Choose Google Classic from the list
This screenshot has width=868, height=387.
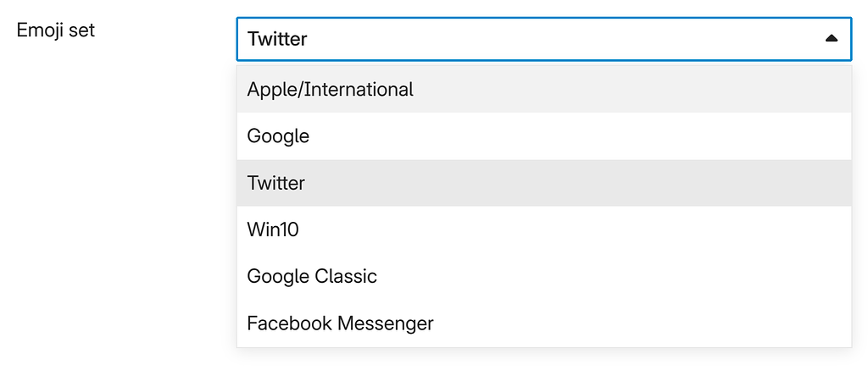click(312, 276)
